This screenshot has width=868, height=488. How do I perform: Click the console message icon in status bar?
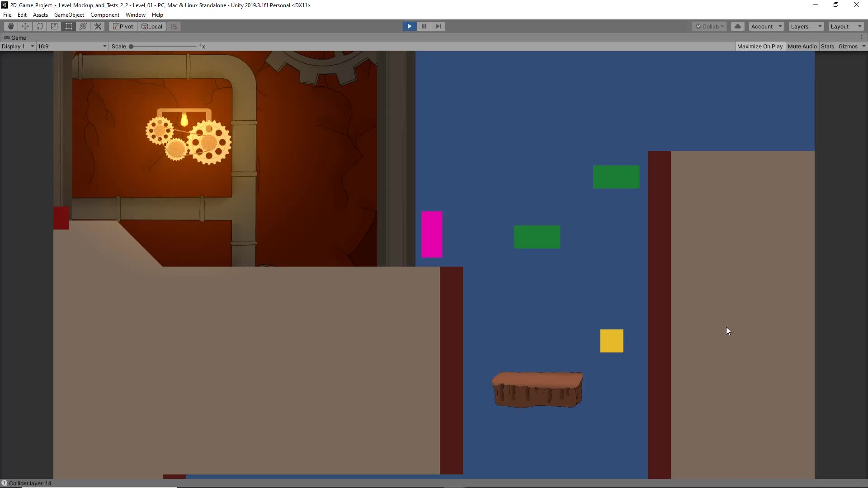pos(4,483)
